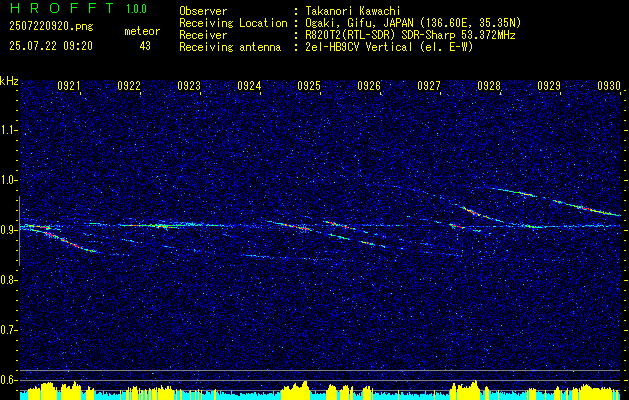Click frequency axis label 0.6
Screen dimensions: 629x400
click(9, 380)
